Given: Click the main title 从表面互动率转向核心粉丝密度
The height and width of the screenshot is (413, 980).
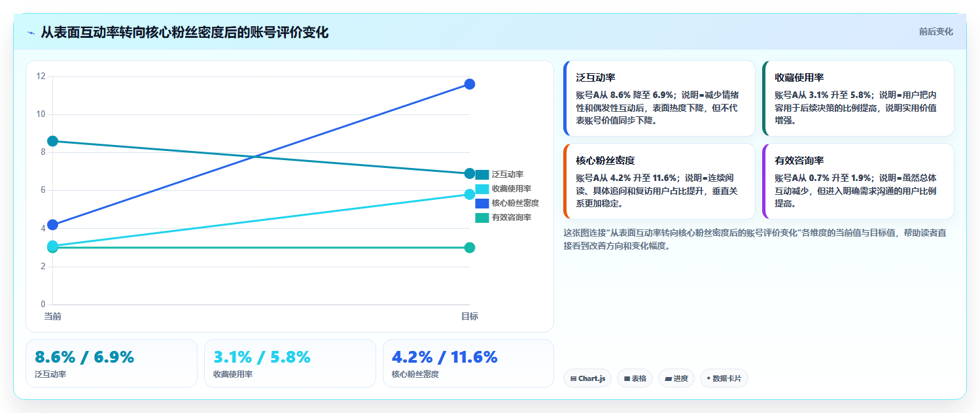Looking at the screenshot, I should (184, 32).
